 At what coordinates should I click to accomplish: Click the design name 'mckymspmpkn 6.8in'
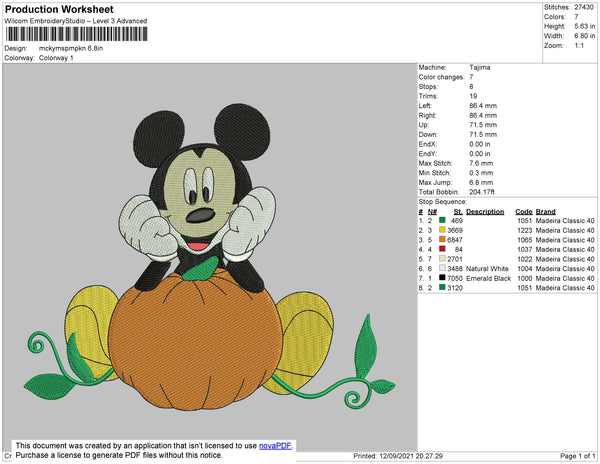tap(71, 48)
